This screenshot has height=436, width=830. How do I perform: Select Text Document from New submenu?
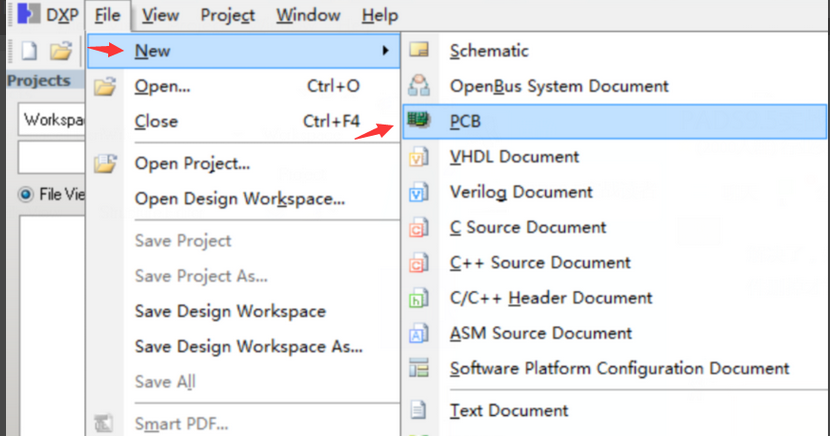[x=508, y=410]
